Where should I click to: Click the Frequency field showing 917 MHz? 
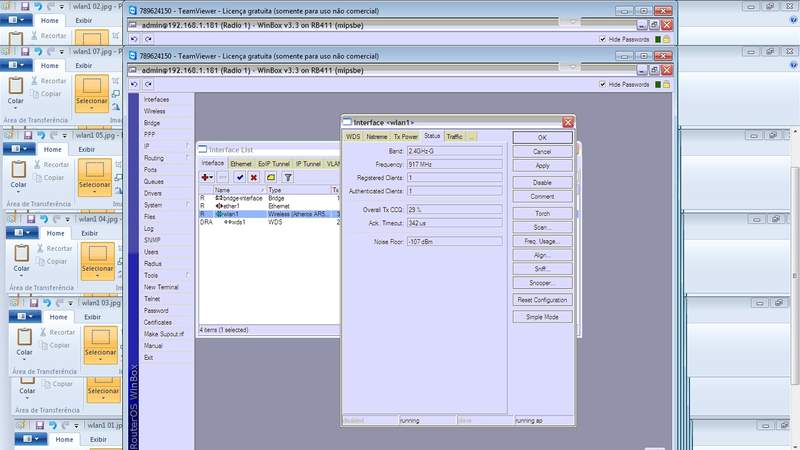pyautogui.click(x=454, y=164)
